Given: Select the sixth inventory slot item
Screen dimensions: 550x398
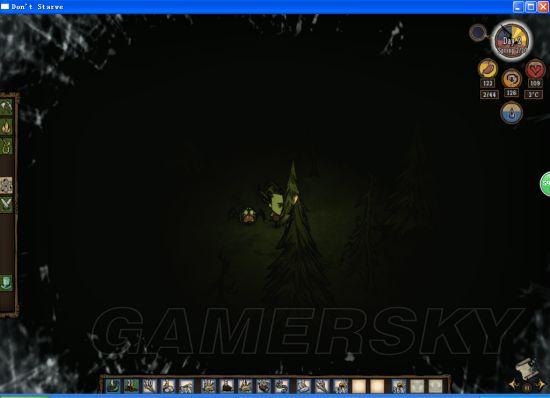Looking at the screenshot, I should [x=208, y=386].
